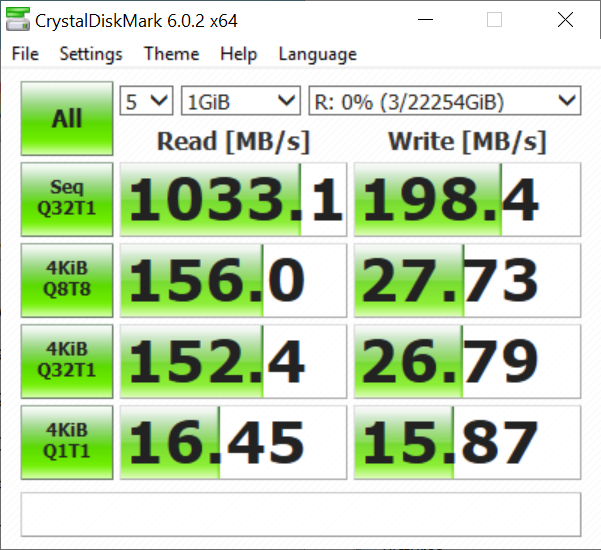Click the 4KiB Q32T1 write result 26.79
The image size is (601, 550).
point(467,361)
